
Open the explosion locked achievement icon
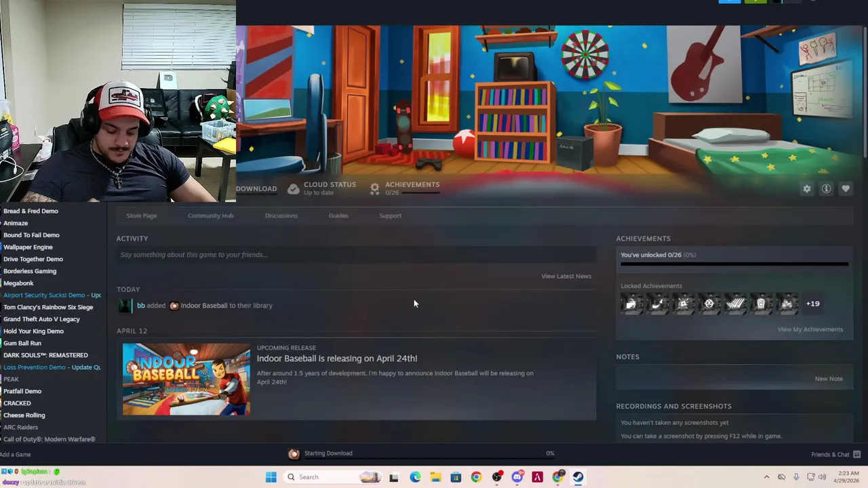[683, 304]
